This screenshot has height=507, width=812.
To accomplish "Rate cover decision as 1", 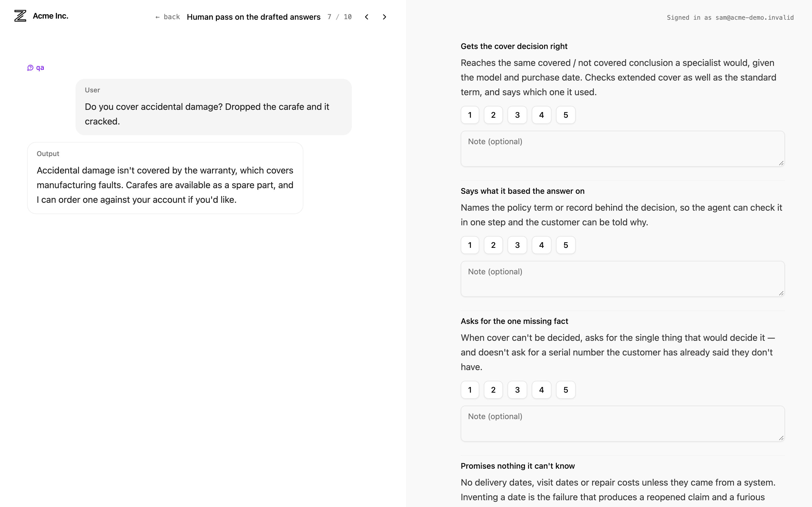I will tap(470, 115).
